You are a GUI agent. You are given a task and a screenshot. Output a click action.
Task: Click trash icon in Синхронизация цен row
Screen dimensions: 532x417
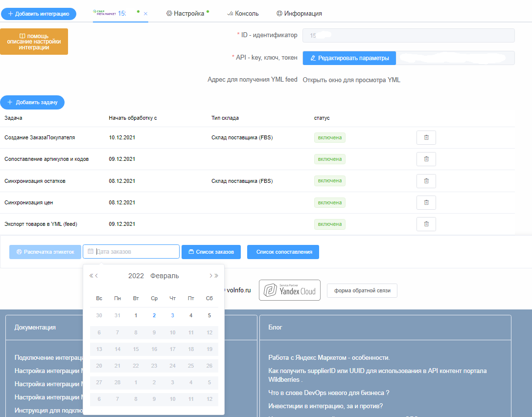426,202
